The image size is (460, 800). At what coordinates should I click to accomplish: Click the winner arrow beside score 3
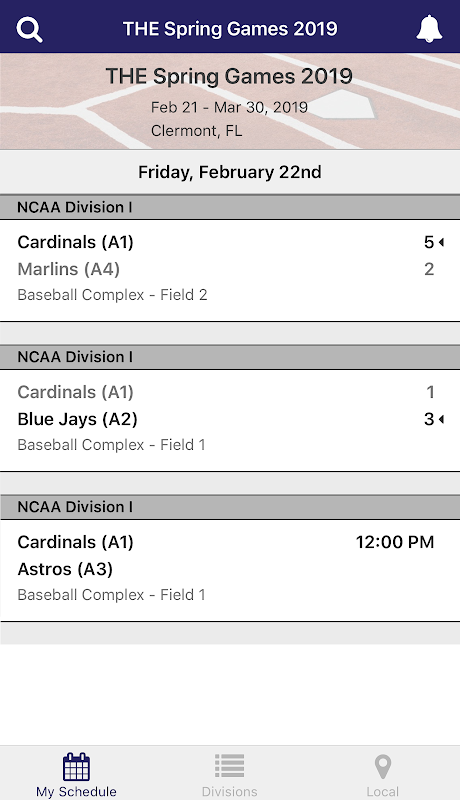point(441,419)
